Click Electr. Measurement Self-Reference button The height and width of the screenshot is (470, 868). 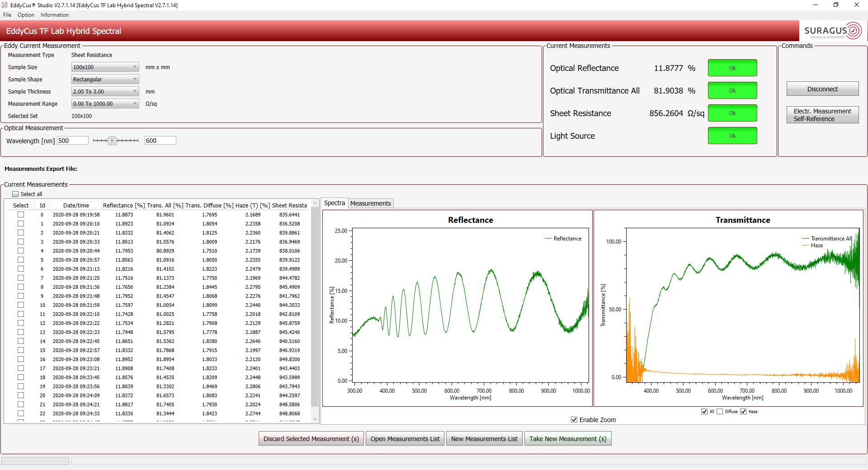(822, 115)
